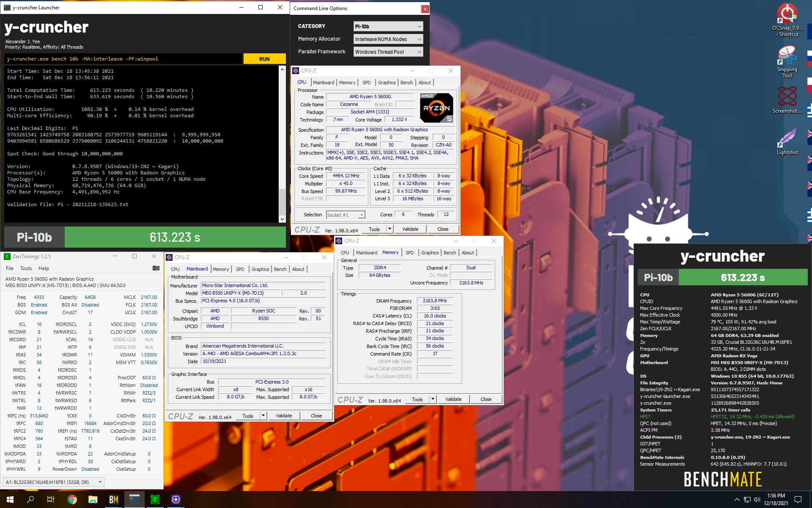Click BenchMate green Pi-10b score bar
This screenshot has width=812, height=508.
coord(743,278)
